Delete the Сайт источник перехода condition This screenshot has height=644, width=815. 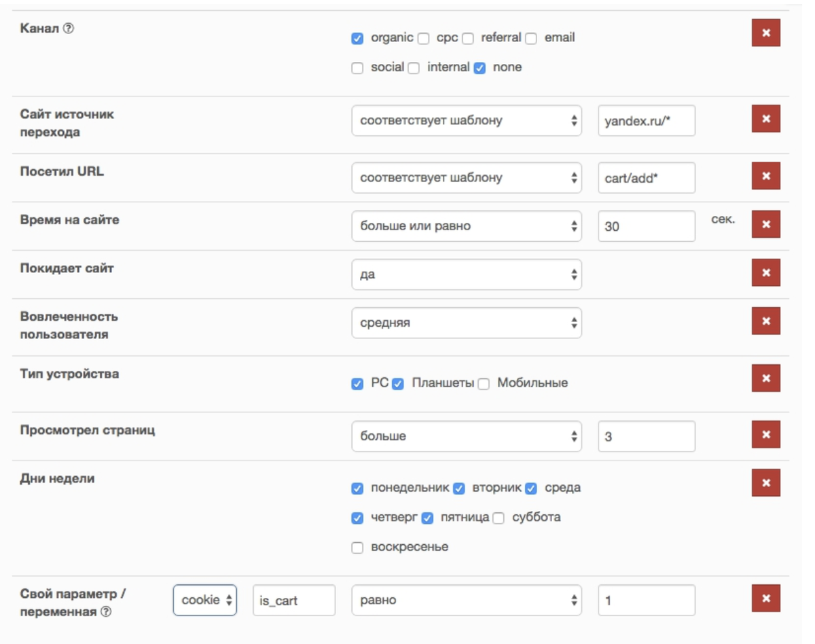(765, 119)
